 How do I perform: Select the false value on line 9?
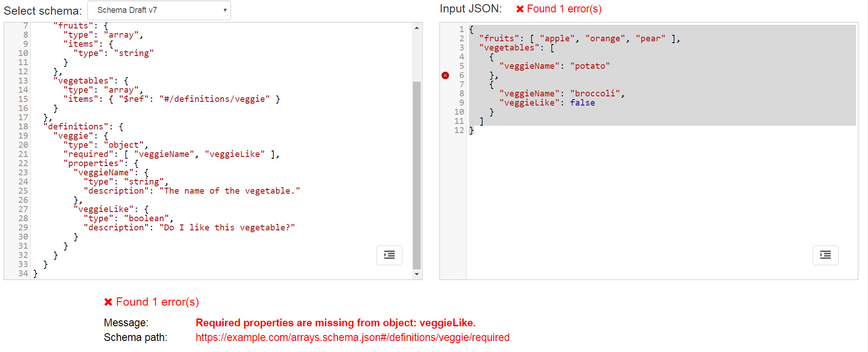pyautogui.click(x=582, y=102)
